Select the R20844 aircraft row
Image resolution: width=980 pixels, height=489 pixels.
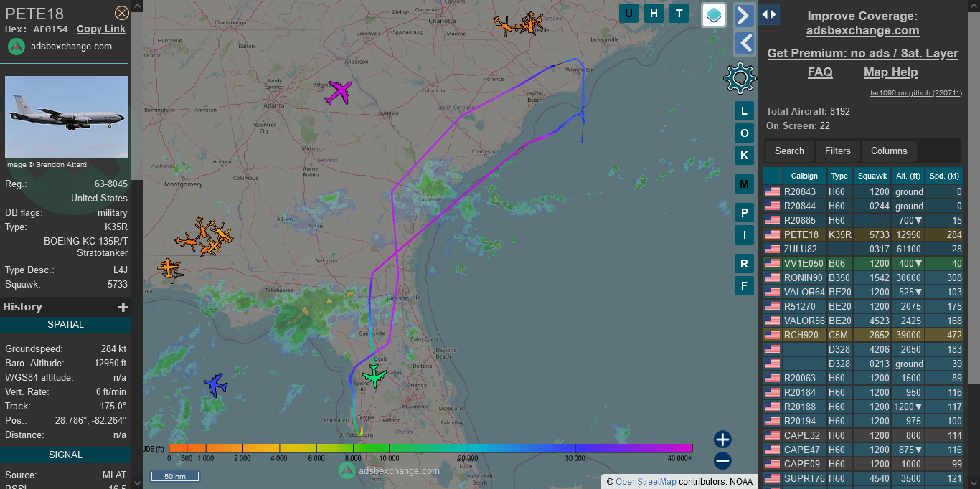(x=863, y=206)
